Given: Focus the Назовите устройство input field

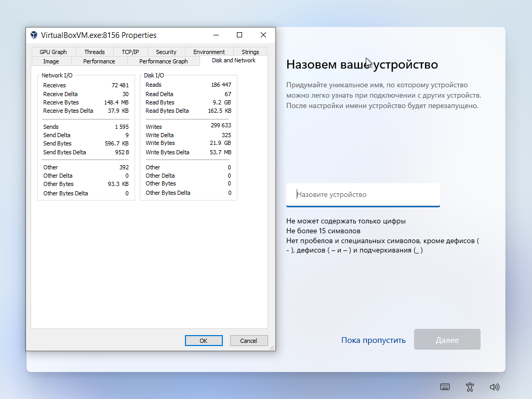Looking at the screenshot, I should 363,195.
